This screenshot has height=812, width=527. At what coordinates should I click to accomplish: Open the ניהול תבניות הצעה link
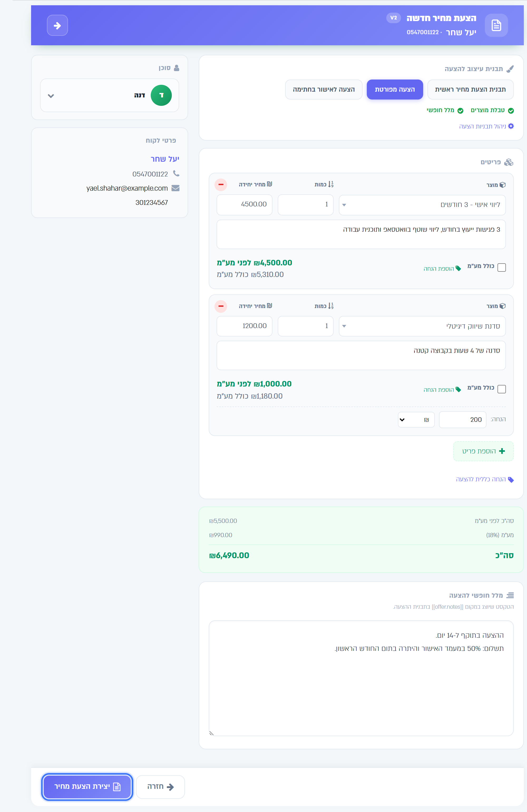click(486, 127)
